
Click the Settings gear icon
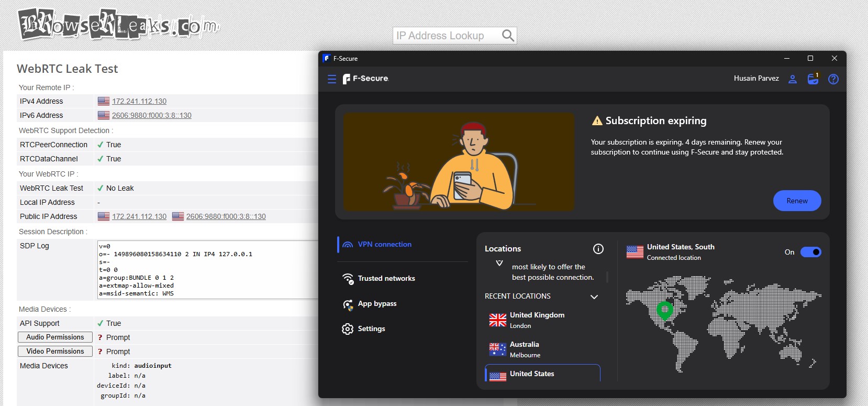coord(348,329)
